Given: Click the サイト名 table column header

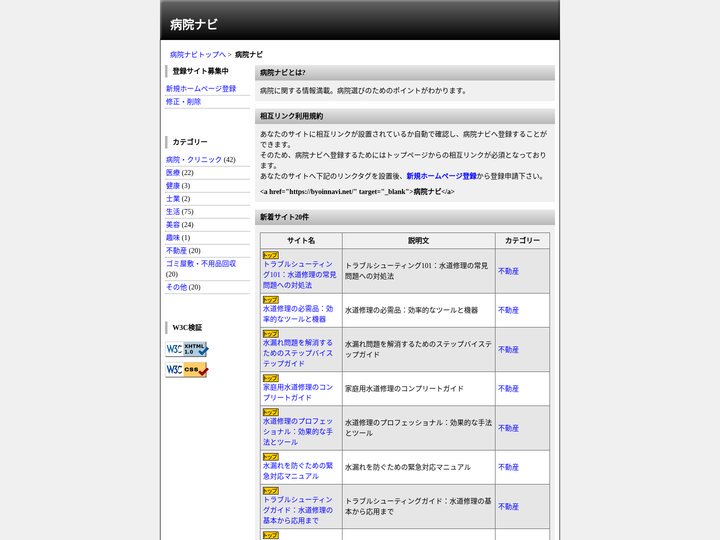Looking at the screenshot, I should (301, 241).
